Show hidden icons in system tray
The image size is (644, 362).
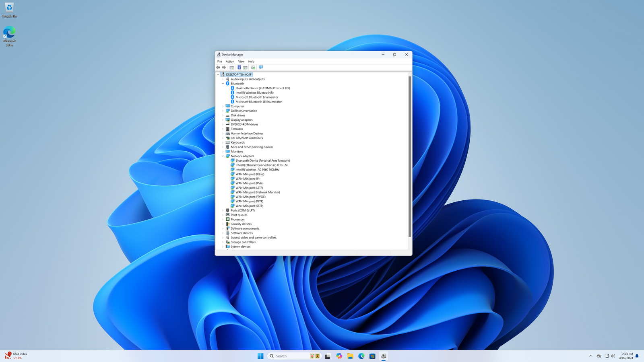pos(591,356)
